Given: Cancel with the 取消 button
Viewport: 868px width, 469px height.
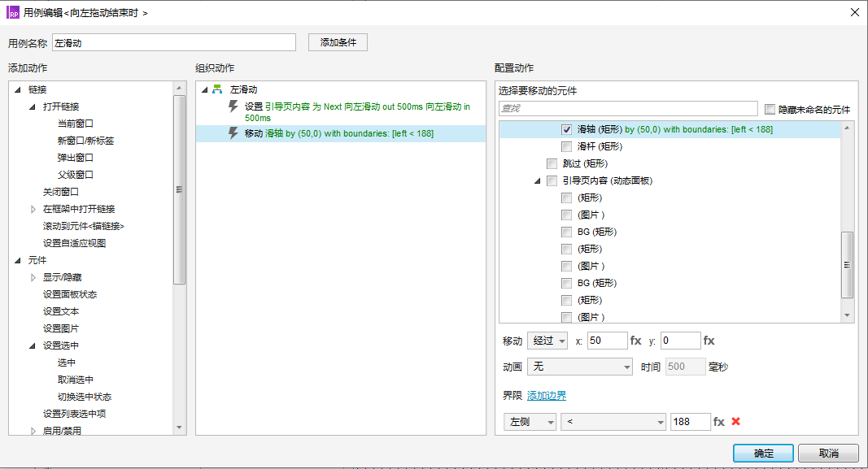Looking at the screenshot, I should [x=829, y=454].
